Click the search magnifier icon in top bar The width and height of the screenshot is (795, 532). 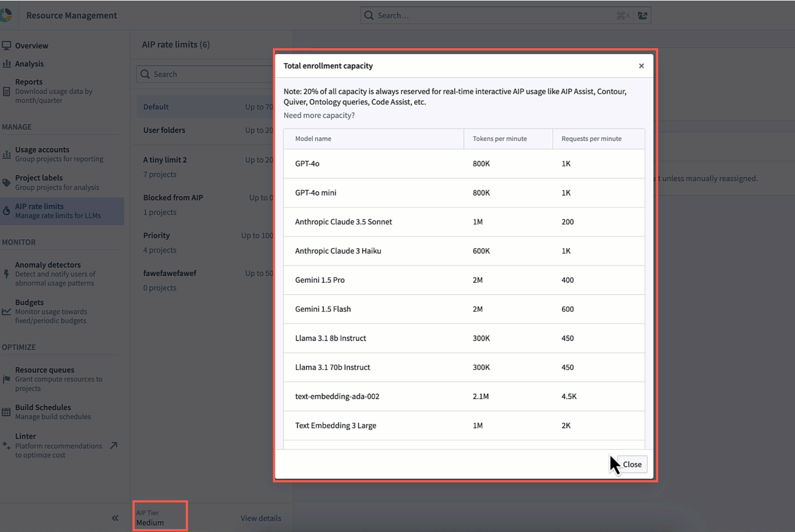click(369, 15)
